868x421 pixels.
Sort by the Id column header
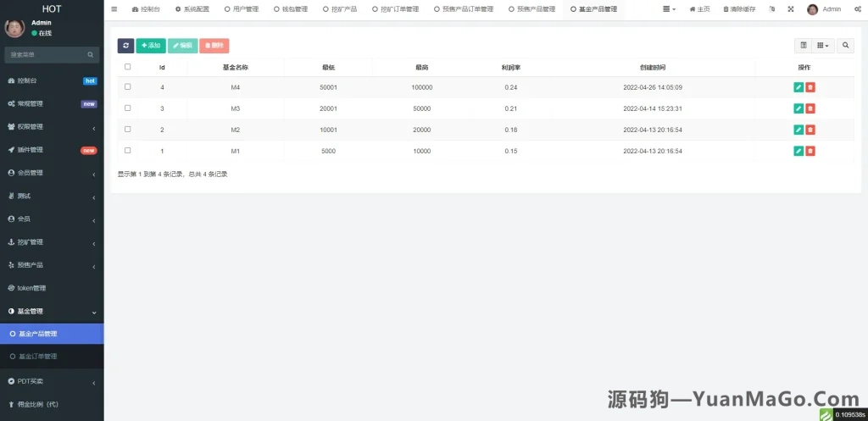click(162, 68)
